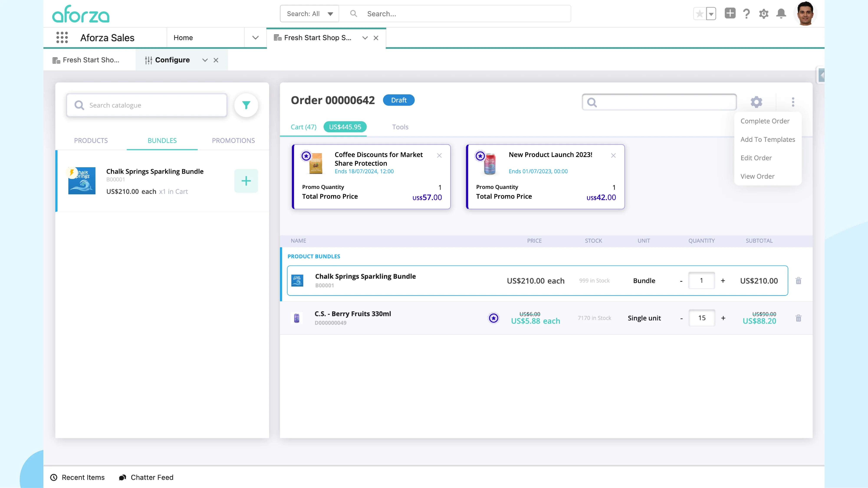Screen dimensions: 868x488
Task: Click promo star on Coffee Discounts card
Action: (306, 156)
